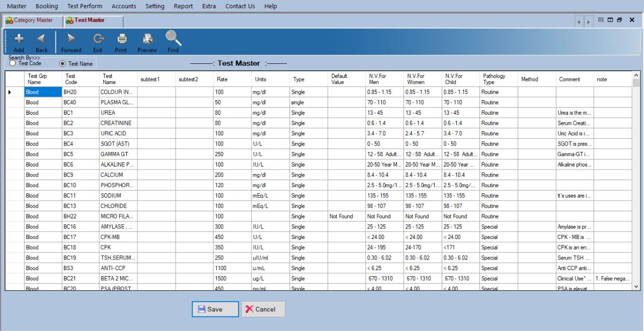Open the Master menu

pos(17,6)
